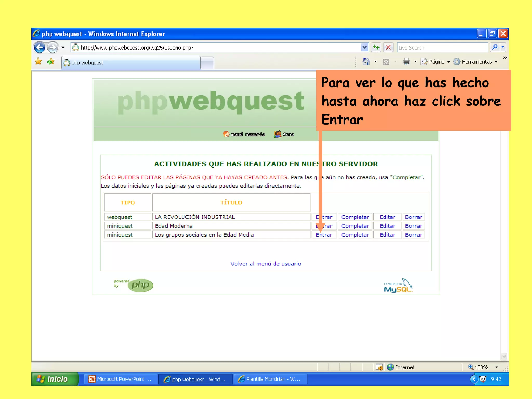Go back with the browser Back arrow
532x399 pixels.
pos(40,48)
